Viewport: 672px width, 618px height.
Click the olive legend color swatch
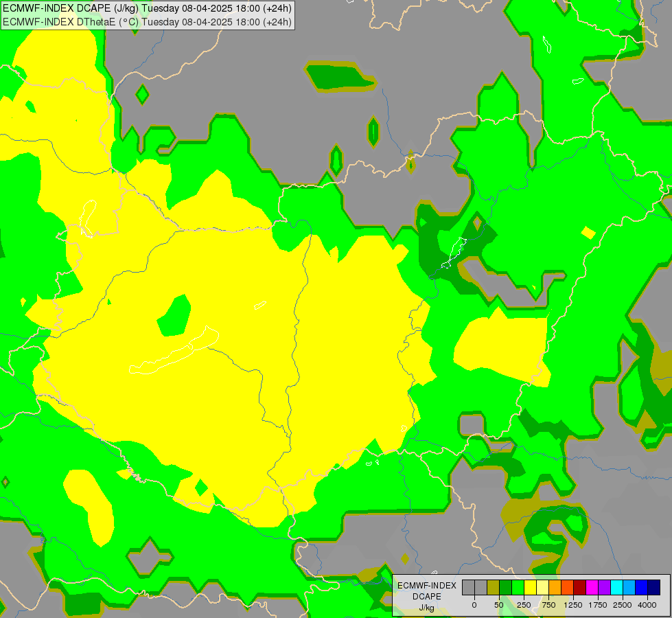click(x=493, y=588)
